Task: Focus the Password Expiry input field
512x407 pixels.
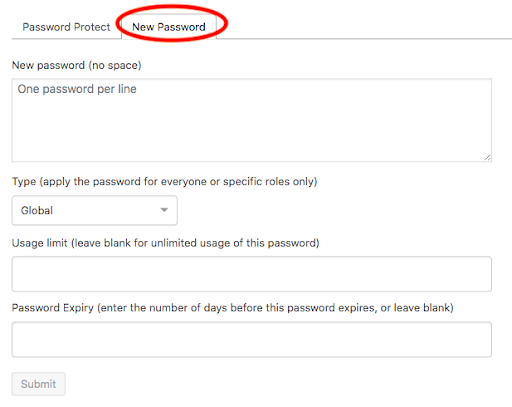Action: (252, 339)
